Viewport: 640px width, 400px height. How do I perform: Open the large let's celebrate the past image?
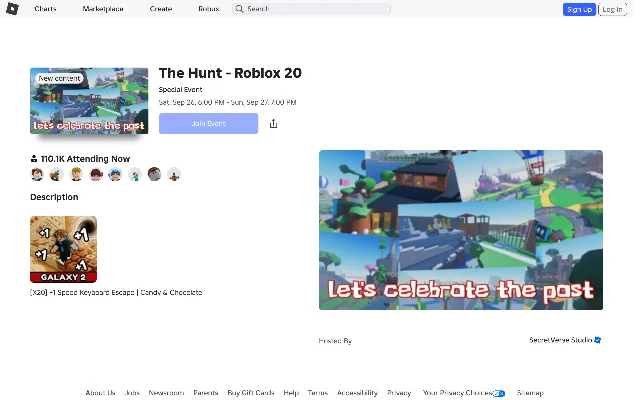(x=461, y=230)
